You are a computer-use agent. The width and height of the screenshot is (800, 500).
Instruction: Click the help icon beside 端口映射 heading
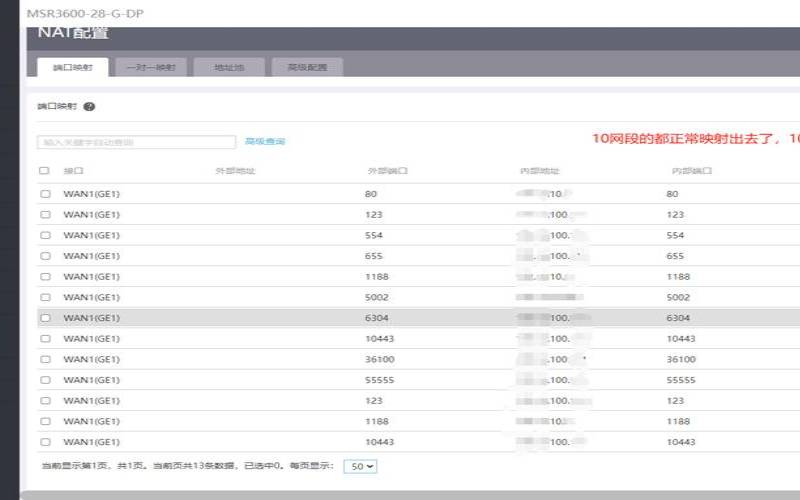89,106
